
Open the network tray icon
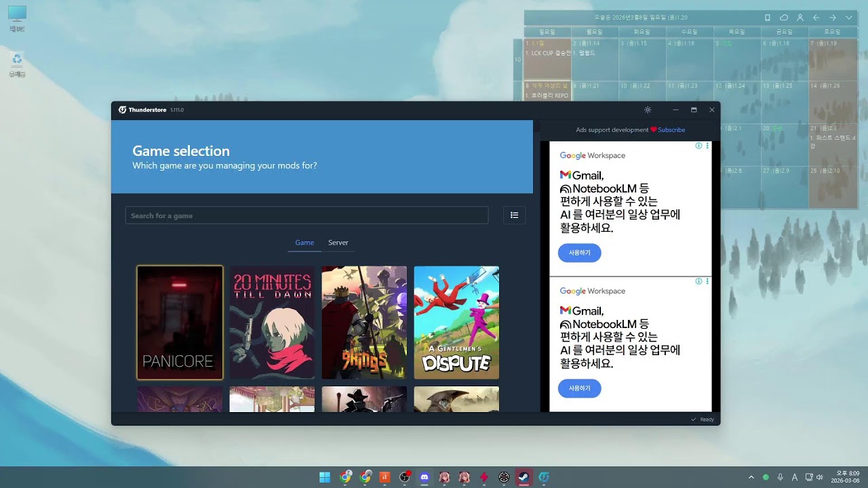(x=809, y=477)
